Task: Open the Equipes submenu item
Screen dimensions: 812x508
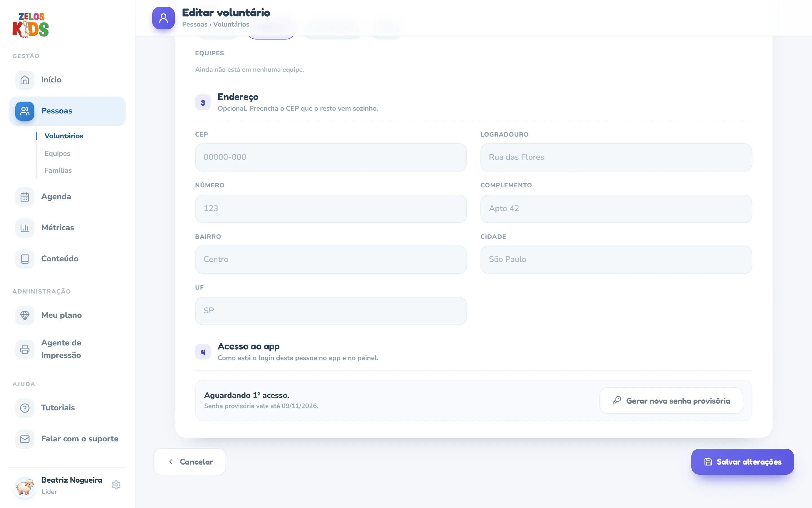Action: click(x=58, y=153)
